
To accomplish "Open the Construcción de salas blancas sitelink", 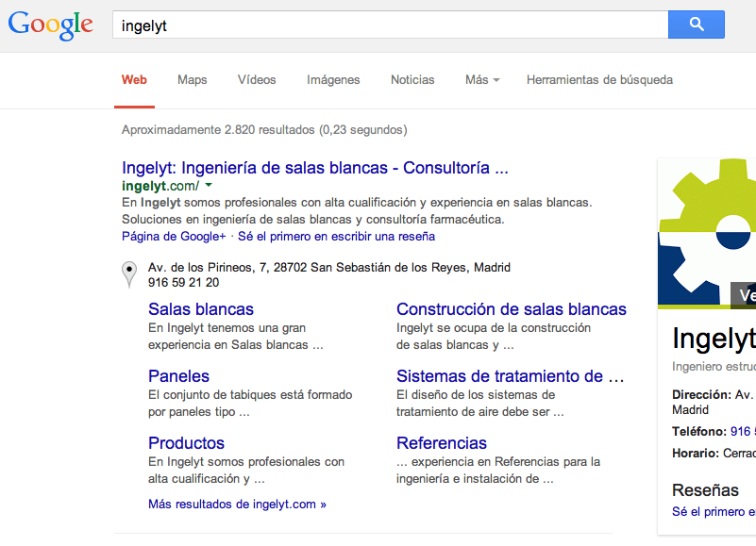I will [511, 309].
